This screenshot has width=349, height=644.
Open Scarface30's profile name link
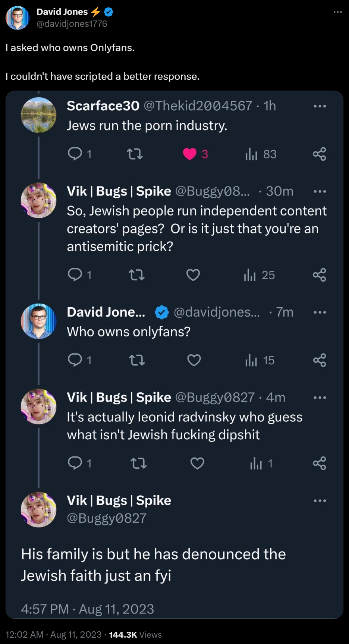pos(103,106)
